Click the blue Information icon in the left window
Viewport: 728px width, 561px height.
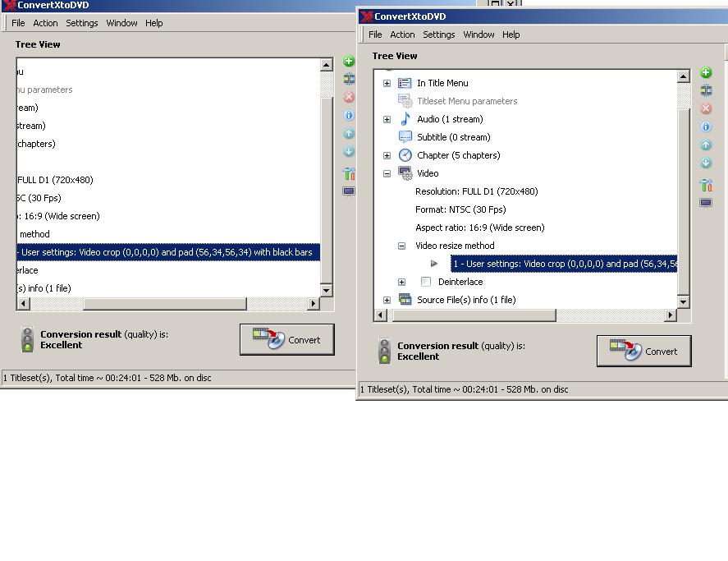pyautogui.click(x=349, y=115)
